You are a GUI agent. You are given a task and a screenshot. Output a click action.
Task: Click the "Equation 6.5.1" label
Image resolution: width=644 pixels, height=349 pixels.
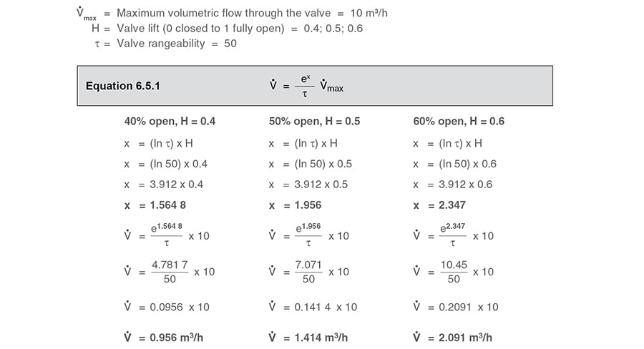pos(122,86)
